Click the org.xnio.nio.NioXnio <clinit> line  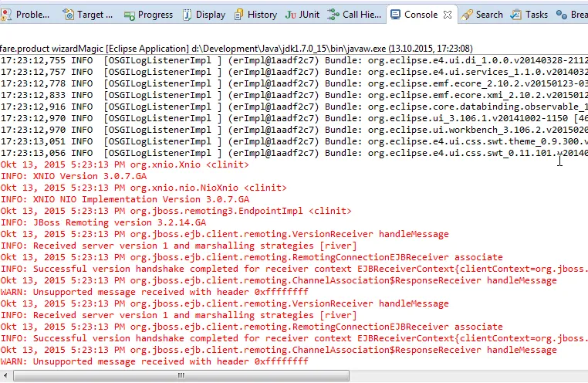click(x=144, y=188)
